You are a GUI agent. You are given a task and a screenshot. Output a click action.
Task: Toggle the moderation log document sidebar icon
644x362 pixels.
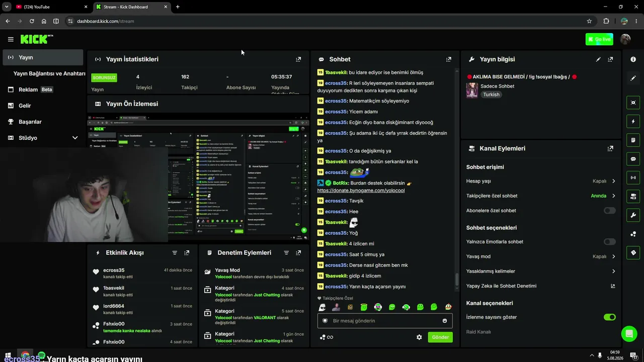pos(633,140)
